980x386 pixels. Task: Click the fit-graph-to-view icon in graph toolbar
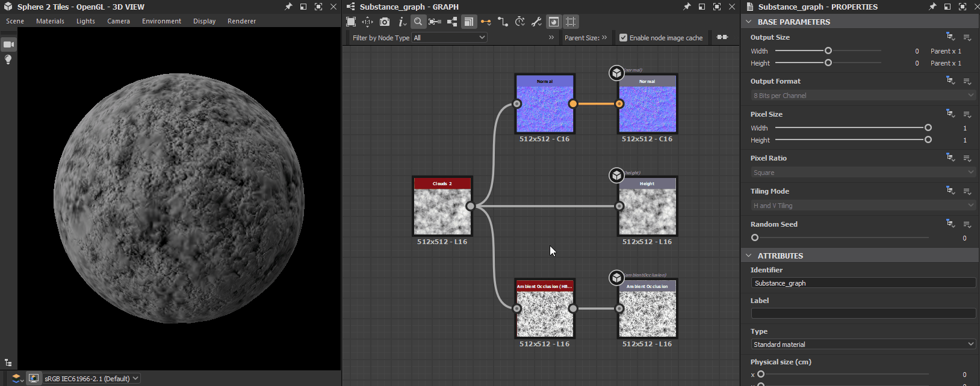pyautogui.click(x=351, y=22)
